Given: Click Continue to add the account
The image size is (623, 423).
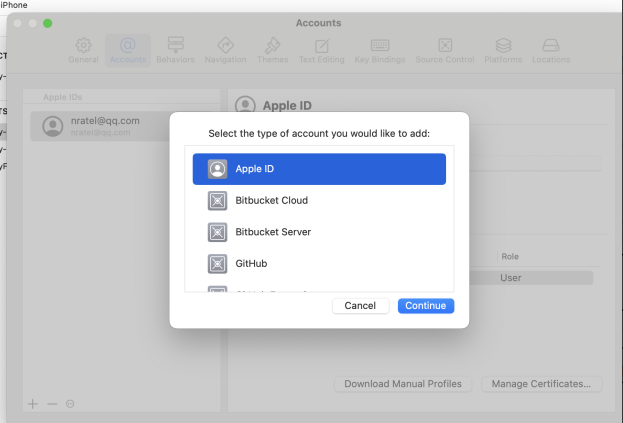Looking at the screenshot, I should pyautogui.click(x=426, y=305).
